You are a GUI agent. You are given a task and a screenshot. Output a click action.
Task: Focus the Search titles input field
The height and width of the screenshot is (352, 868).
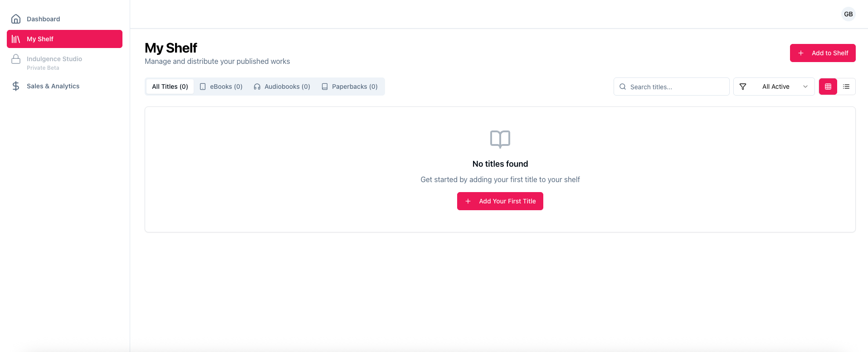point(677,87)
